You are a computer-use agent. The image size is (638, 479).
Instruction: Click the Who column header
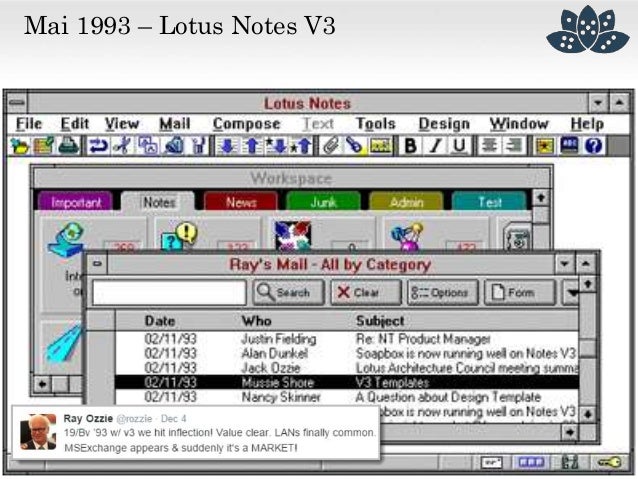pos(256,321)
